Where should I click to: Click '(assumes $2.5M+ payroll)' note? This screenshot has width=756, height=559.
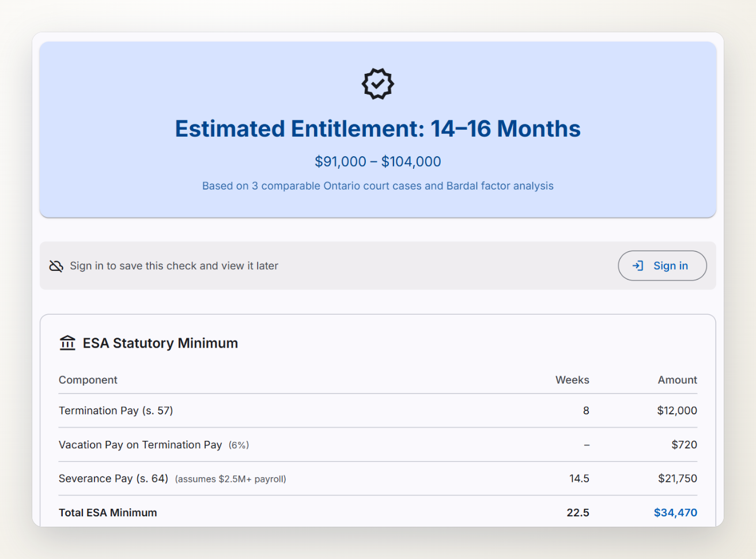point(230,479)
